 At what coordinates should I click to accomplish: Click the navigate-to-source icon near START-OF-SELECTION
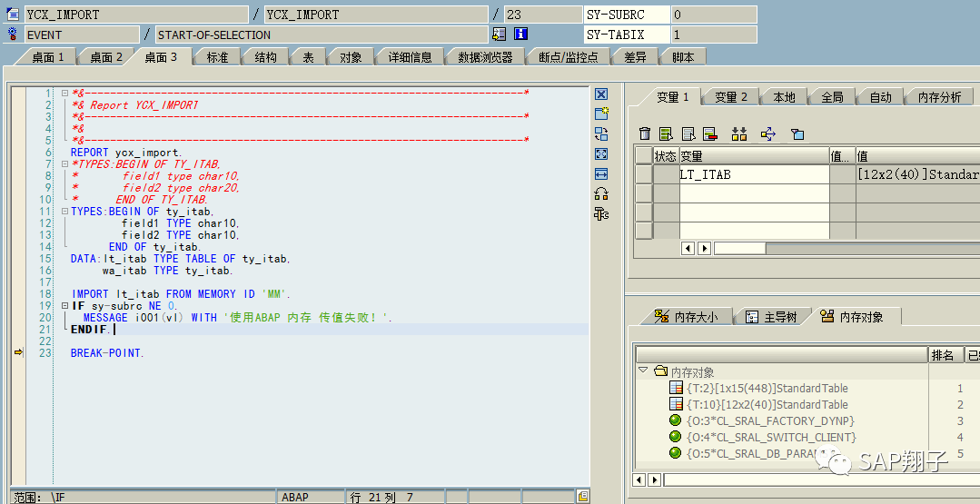tap(500, 34)
